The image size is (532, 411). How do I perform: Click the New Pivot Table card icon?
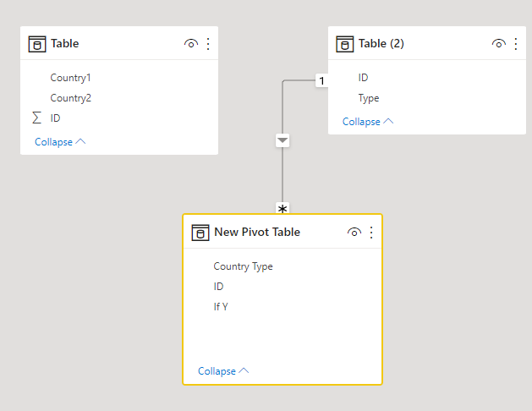click(200, 233)
